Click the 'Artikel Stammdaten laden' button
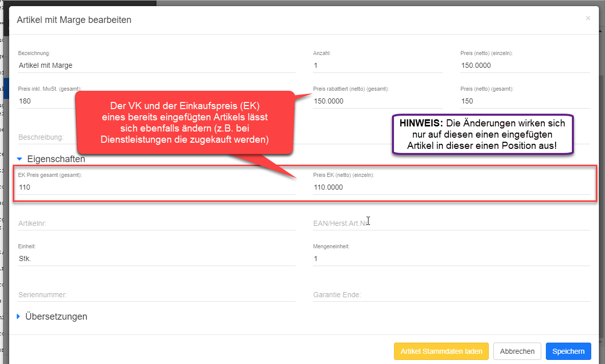The width and height of the screenshot is (605, 364). 441,351
